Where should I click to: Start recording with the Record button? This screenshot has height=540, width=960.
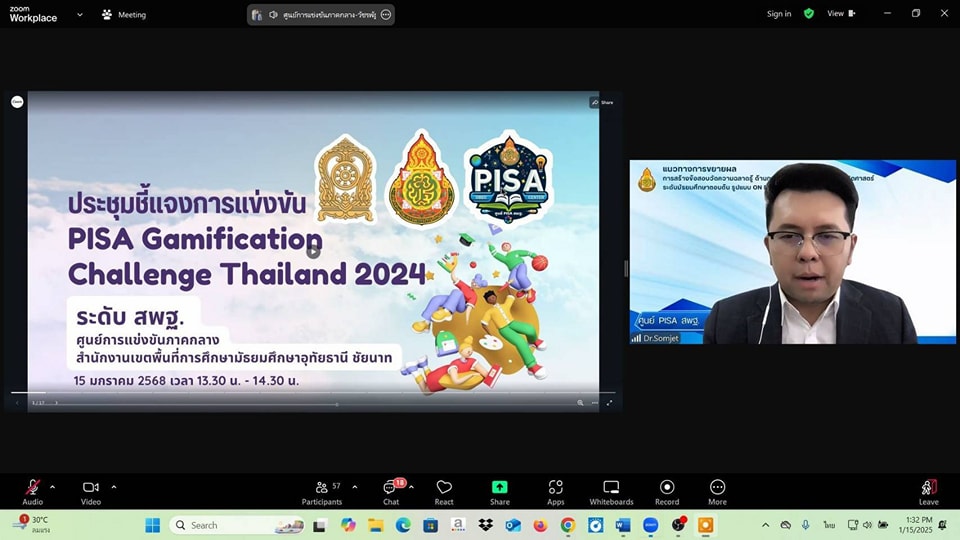667,492
